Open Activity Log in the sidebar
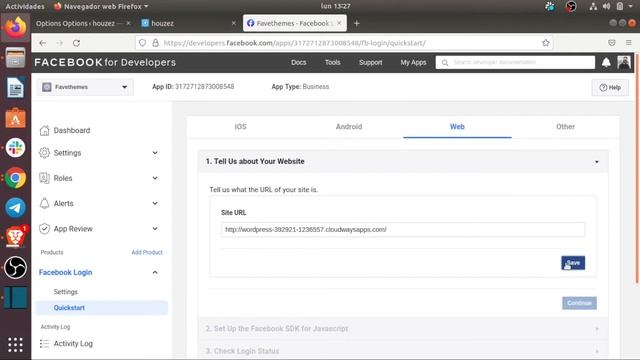640x360 pixels. tap(73, 344)
